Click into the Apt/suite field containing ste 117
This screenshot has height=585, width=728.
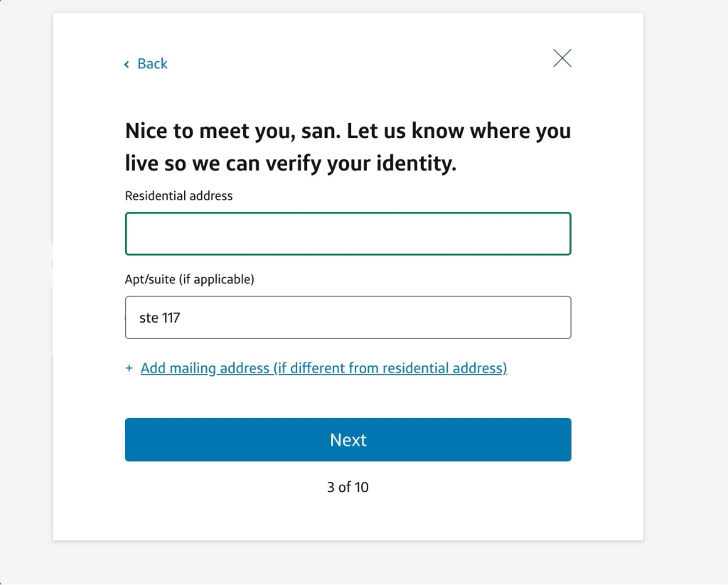[x=348, y=318]
